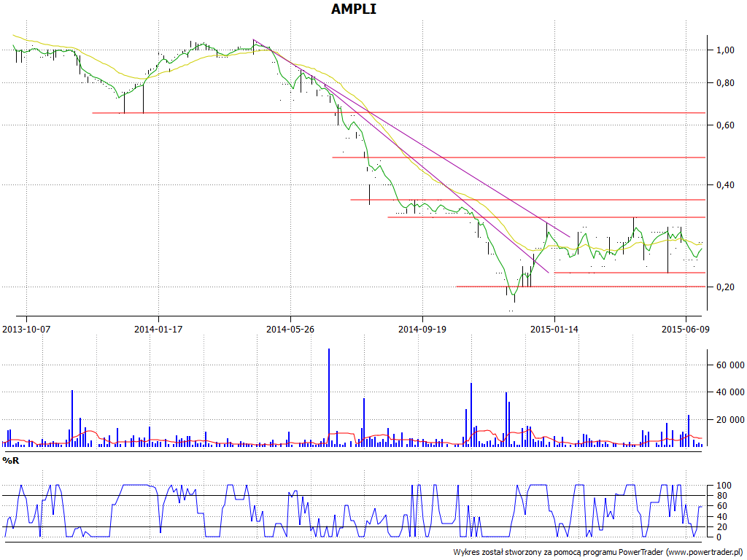This screenshot has width=747, height=560.
Task: Select the 2015-06-09 date label
Action: (686, 329)
